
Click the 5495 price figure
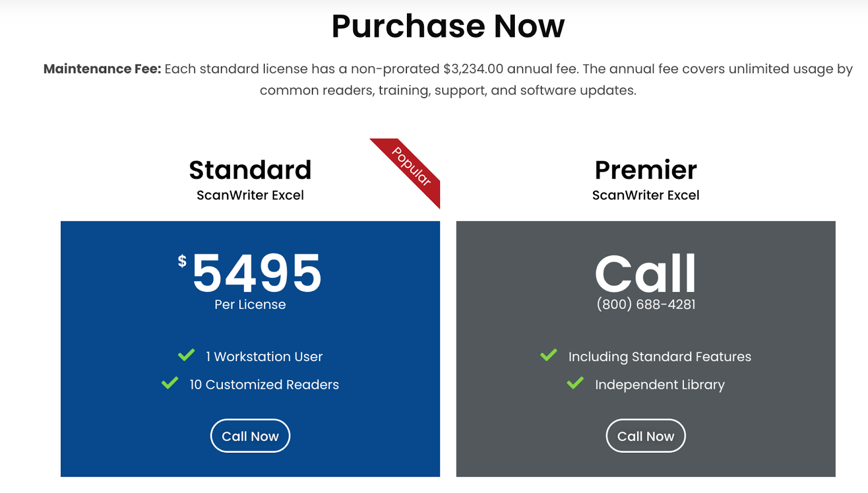[257, 273]
